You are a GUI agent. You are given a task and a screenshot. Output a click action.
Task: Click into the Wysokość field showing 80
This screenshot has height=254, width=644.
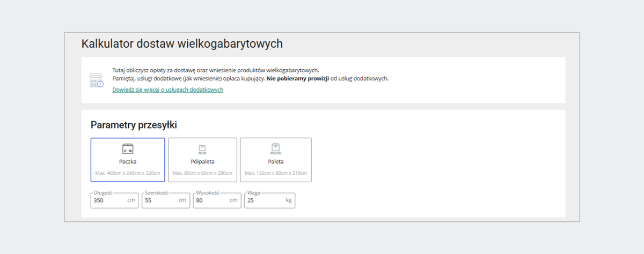[208, 200]
